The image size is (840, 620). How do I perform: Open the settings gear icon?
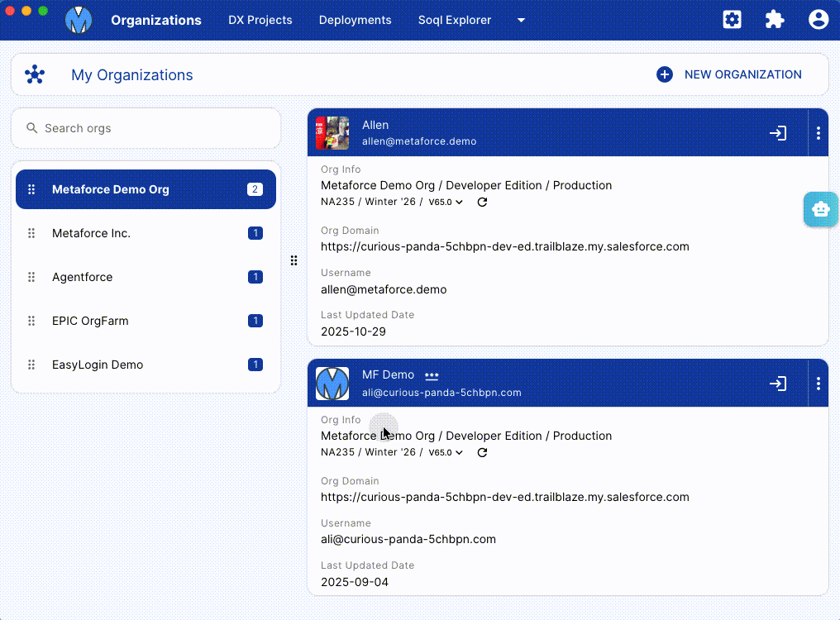click(732, 20)
